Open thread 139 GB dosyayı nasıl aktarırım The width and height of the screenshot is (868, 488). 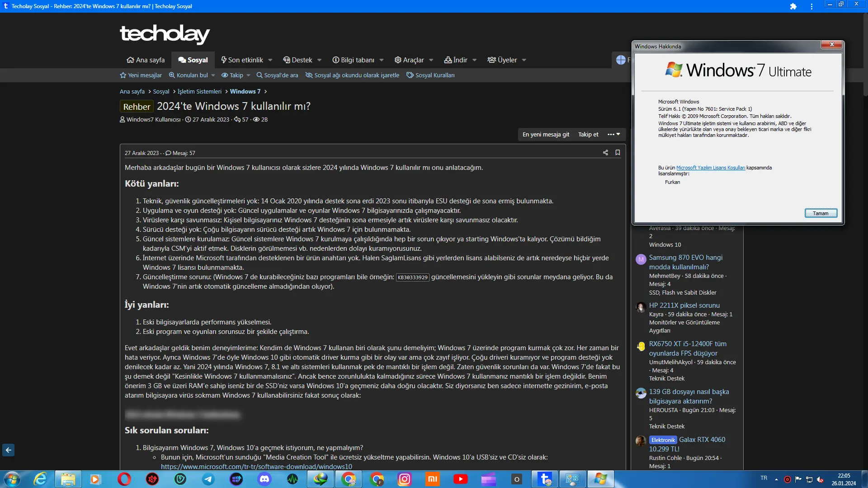[689, 396]
